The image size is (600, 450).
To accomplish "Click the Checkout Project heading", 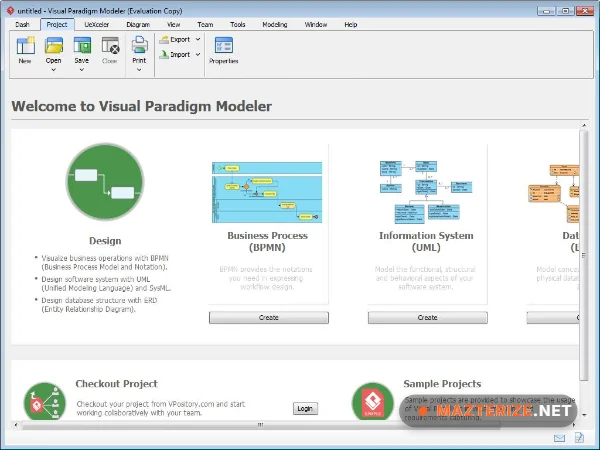I will (116, 384).
